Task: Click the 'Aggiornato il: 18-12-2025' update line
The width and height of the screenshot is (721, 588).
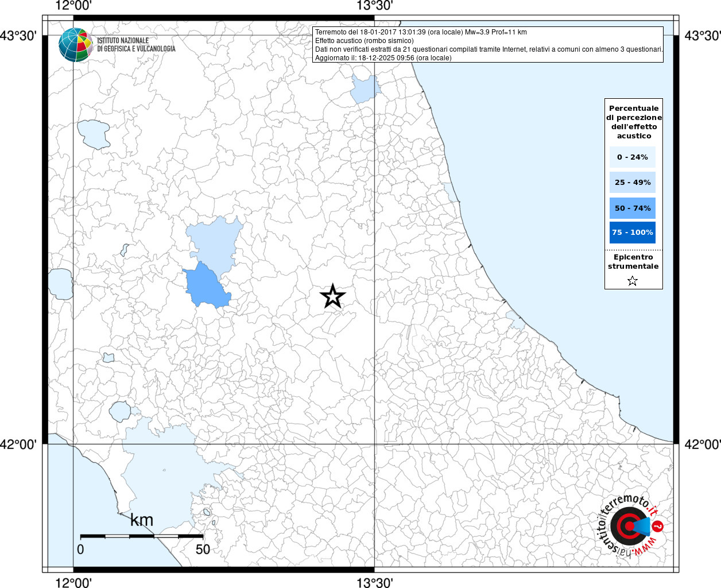Action: coord(383,58)
